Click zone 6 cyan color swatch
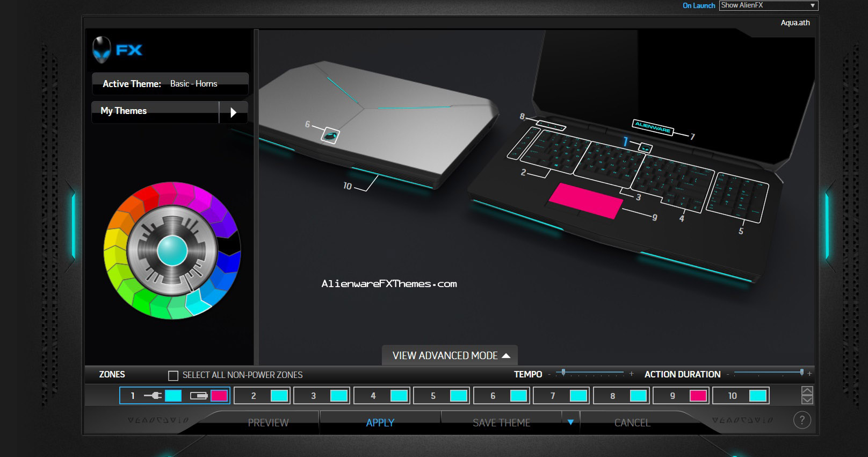This screenshot has height=457, width=868. 518,396
